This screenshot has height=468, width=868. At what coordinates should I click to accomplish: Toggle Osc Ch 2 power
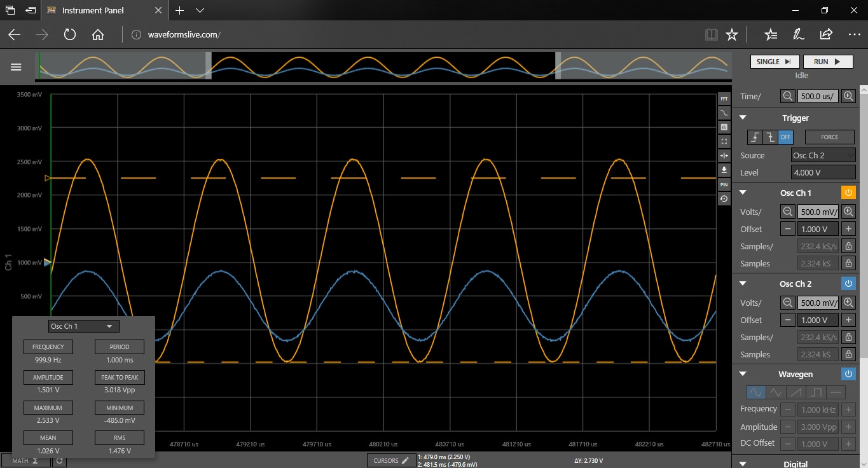pyautogui.click(x=848, y=284)
